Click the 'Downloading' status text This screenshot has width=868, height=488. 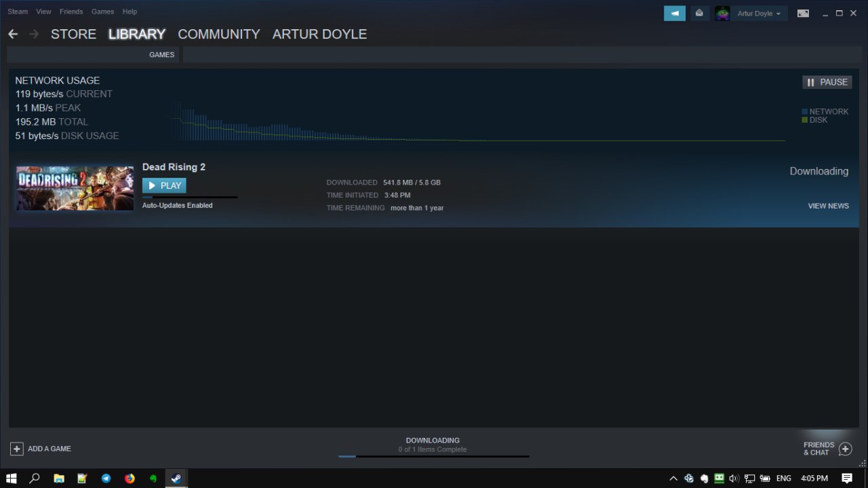point(818,171)
